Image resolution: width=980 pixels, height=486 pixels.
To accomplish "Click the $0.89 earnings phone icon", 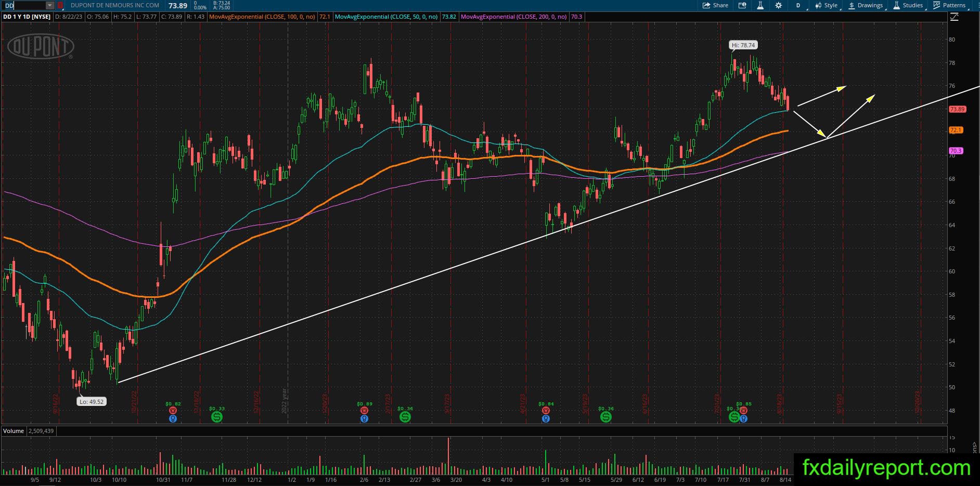I will pos(364,410).
